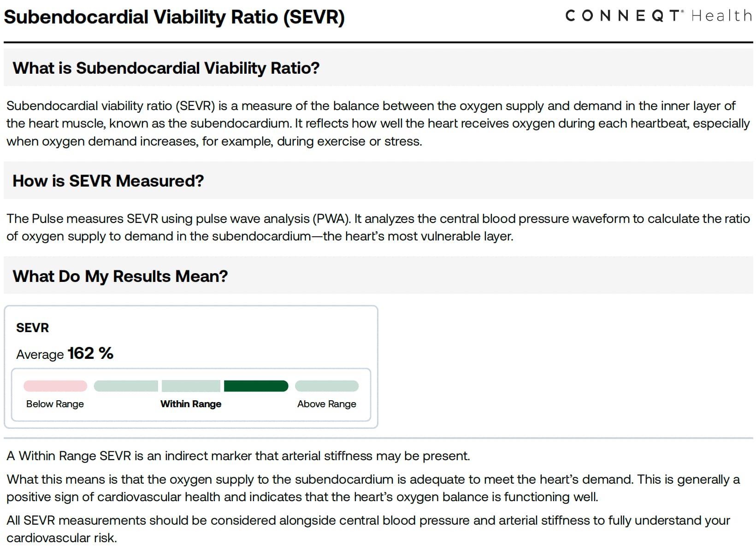
Task: Click the "162 %" average value
Action: tap(90, 353)
